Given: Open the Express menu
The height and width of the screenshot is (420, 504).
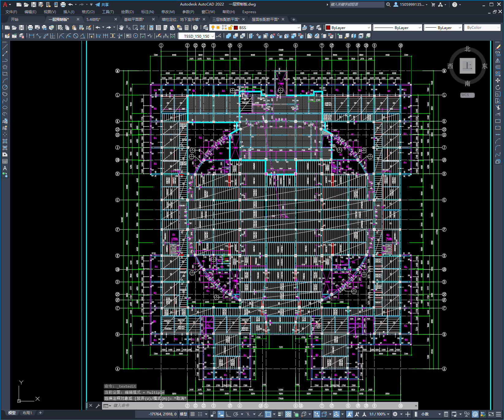Looking at the screenshot, I should point(249,12).
